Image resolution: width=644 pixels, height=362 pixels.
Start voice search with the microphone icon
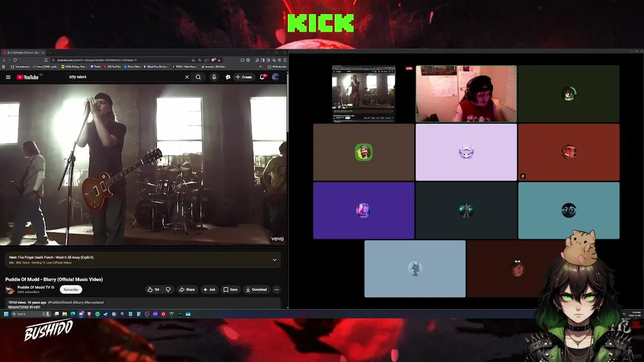[x=214, y=77]
